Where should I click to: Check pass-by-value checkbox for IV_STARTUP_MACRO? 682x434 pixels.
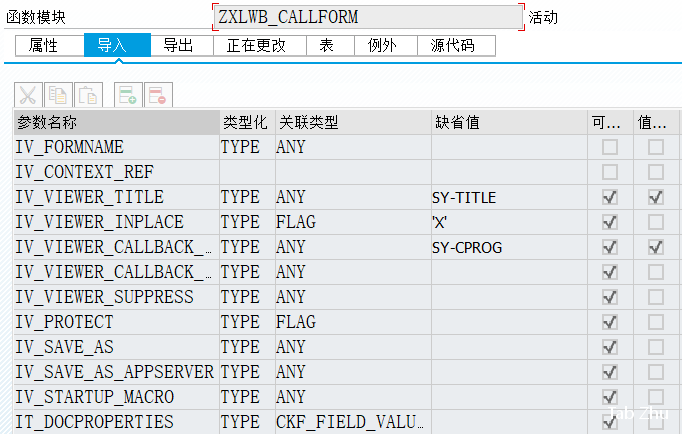tap(656, 397)
